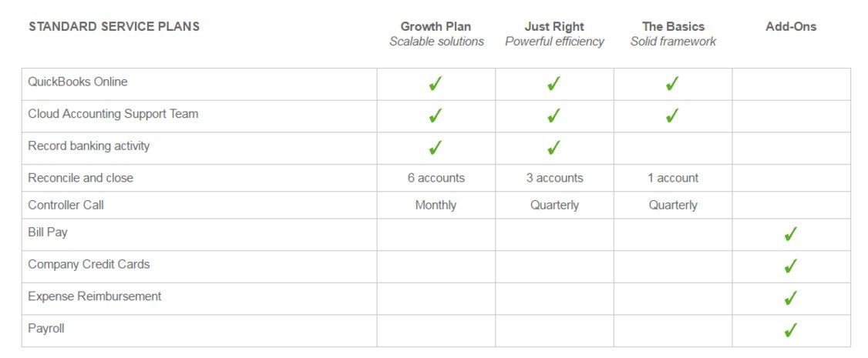Viewport: 868px width, 358px height.
Task: Click the Expense Reimbursement Add-Ons checkmark
Action: click(x=791, y=299)
